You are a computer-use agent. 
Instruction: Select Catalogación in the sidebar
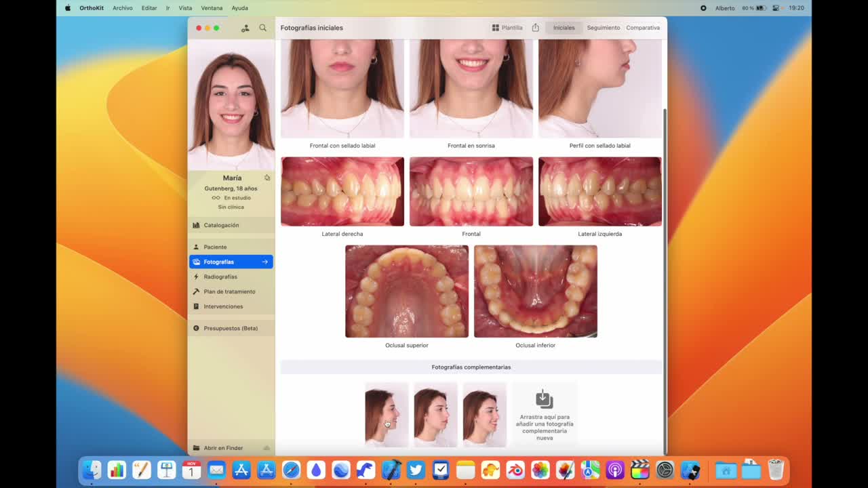pyautogui.click(x=231, y=225)
